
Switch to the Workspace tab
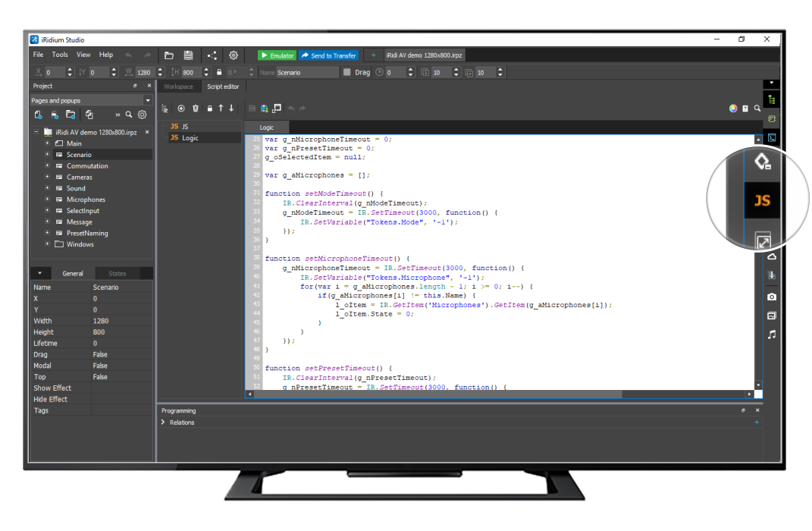(178, 86)
